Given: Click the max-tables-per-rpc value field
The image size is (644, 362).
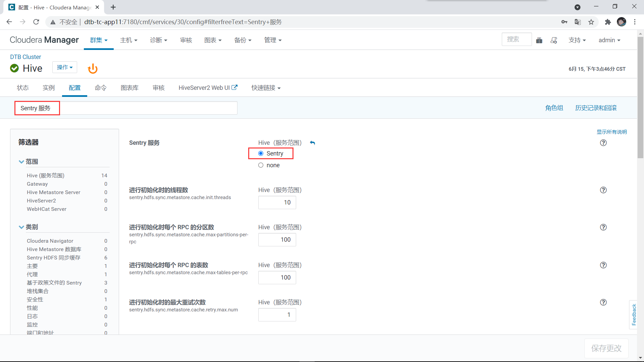Looking at the screenshot, I should pyautogui.click(x=277, y=278).
